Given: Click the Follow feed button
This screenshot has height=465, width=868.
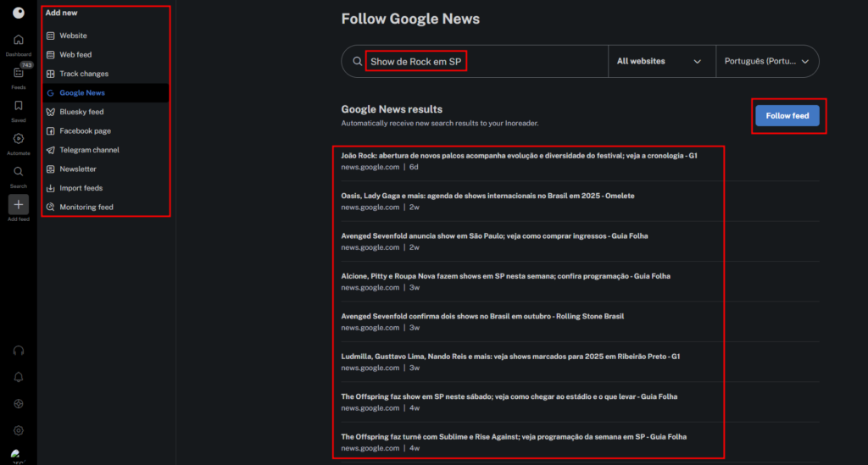Looking at the screenshot, I should click(x=787, y=115).
